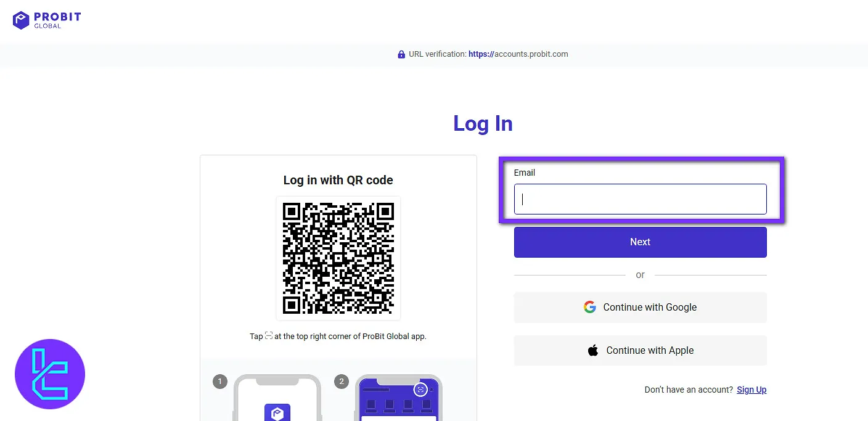868x421 pixels.
Task: Open the Sign Up link
Action: pyautogui.click(x=751, y=390)
